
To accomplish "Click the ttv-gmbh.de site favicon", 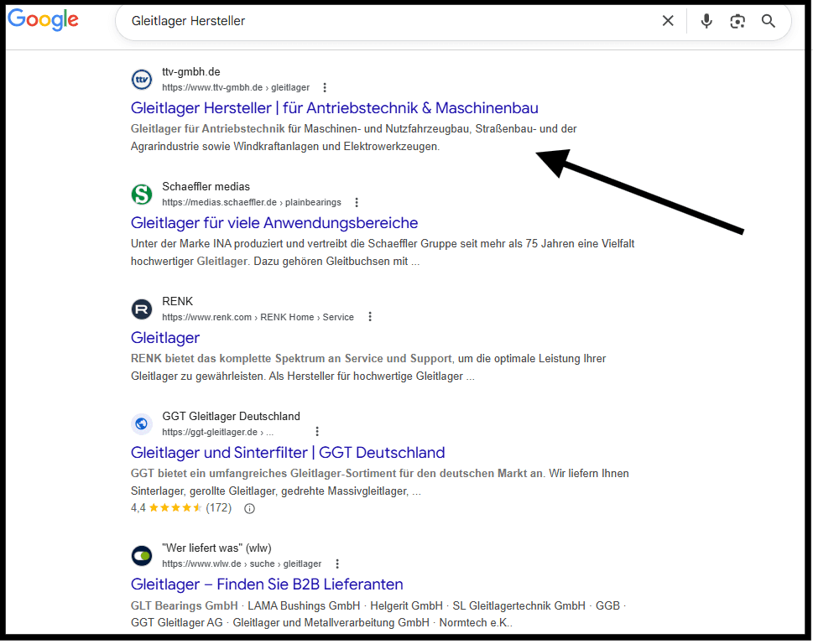I will tap(142, 80).
